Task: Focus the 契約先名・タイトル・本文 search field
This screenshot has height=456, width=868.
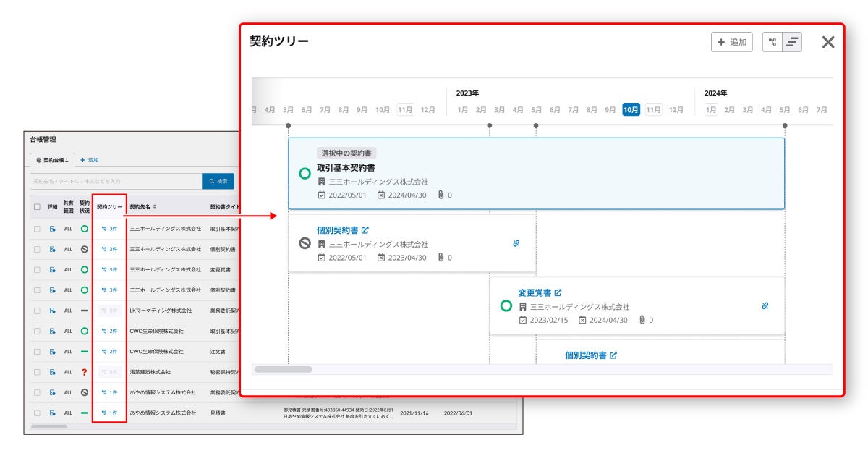Action: click(x=116, y=181)
